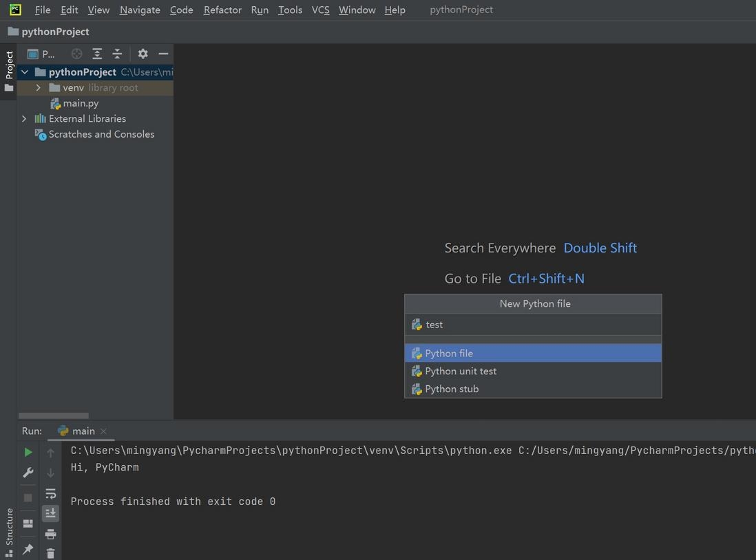Select opened file with the crosshair icon
The image size is (756, 560).
click(76, 53)
